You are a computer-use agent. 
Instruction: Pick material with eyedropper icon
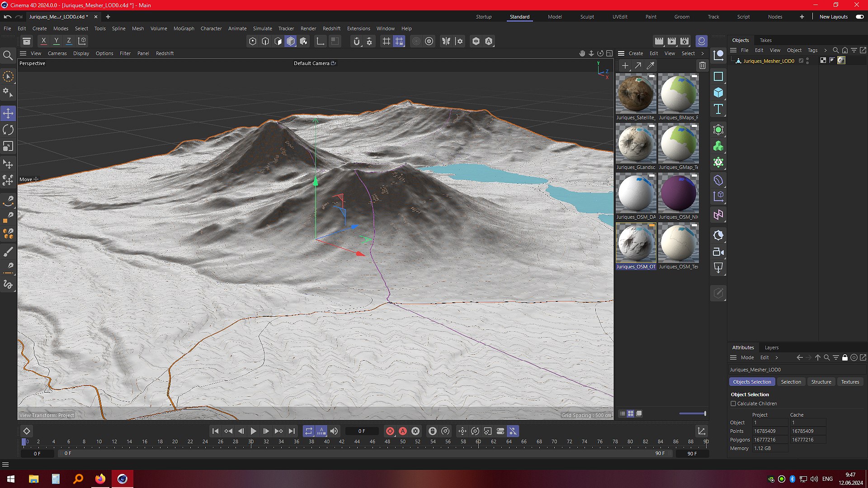[x=651, y=66]
